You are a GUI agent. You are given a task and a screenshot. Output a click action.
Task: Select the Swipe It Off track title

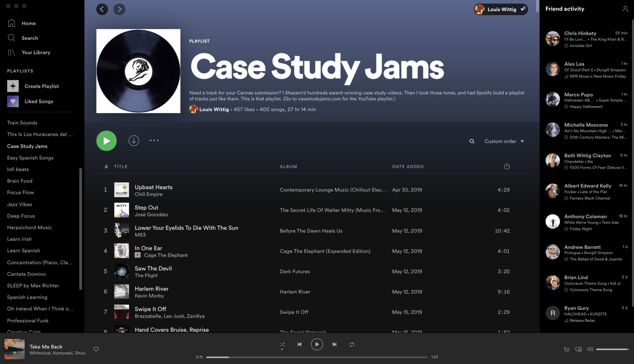click(150, 309)
